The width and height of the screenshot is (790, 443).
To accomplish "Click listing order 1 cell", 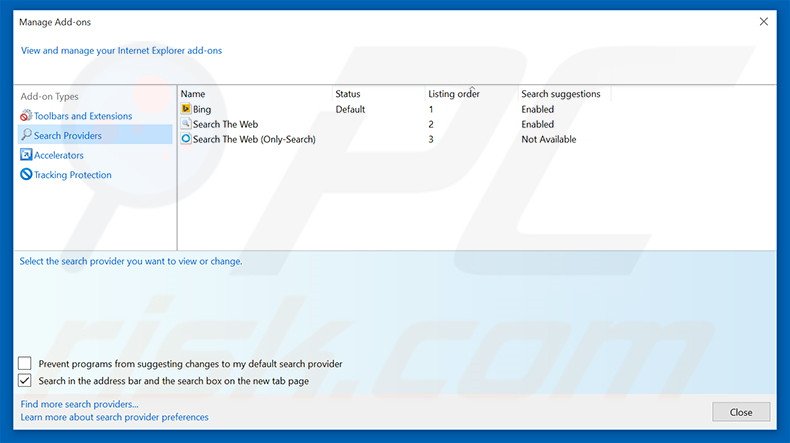I will (x=431, y=109).
